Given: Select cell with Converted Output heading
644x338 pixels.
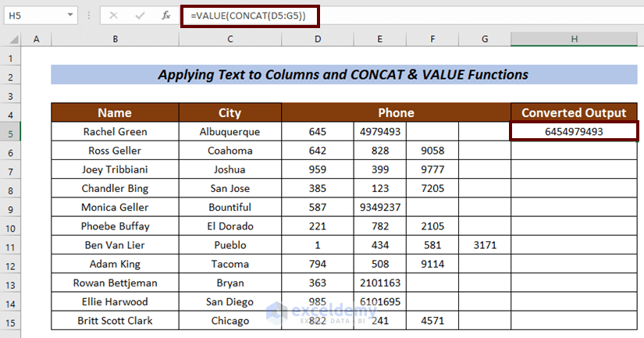Looking at the screenshot, I should coord(574,112).
